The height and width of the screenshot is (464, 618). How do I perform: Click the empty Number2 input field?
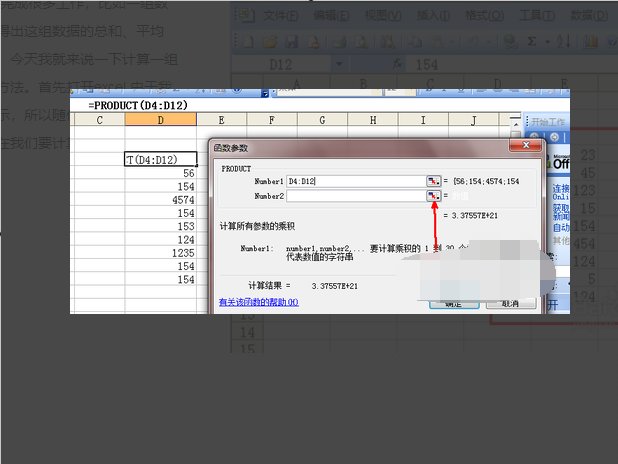coord(356,196)
